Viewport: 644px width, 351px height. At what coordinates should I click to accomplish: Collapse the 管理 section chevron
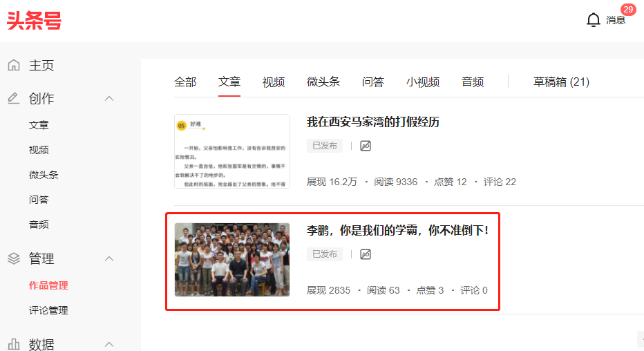point(109,258)
